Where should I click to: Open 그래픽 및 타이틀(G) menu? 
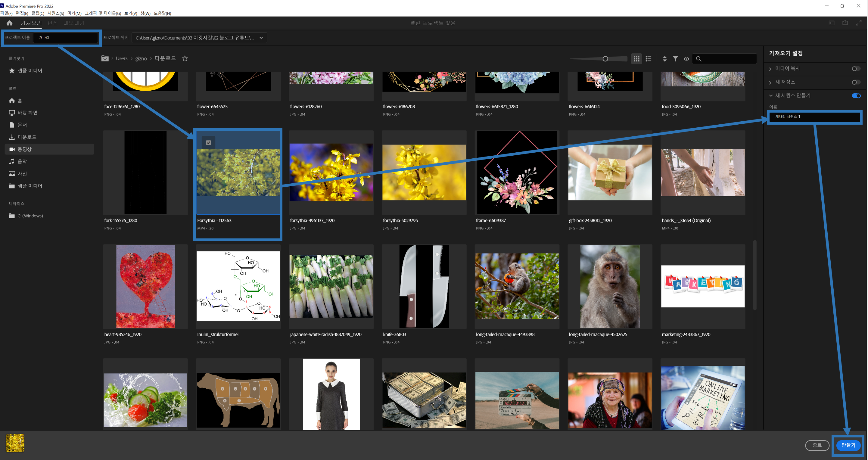pyautogui.click(x=103, y=13)
